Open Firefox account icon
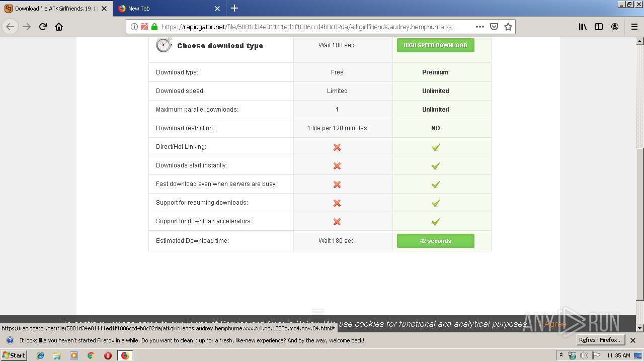The image size is (644, 362). tap(615, 27)
